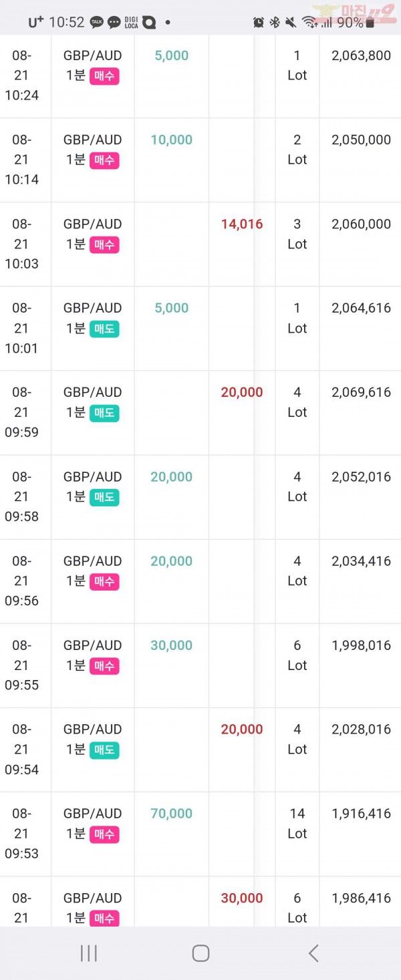Tap the muted sound status icon

[x=291, y=22]
